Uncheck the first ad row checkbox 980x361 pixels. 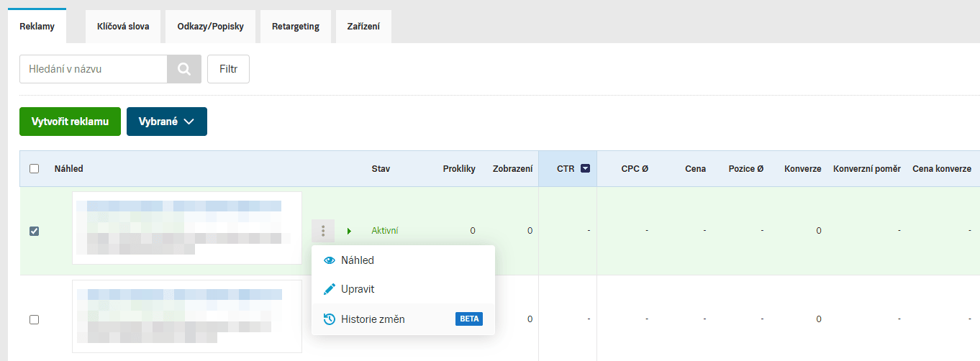34,231
